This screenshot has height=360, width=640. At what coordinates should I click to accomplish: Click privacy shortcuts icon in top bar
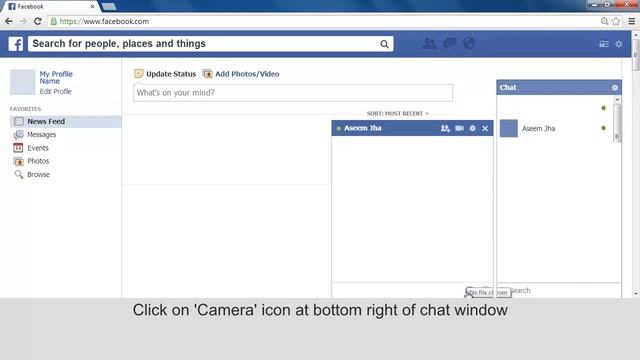coord(604,44)
